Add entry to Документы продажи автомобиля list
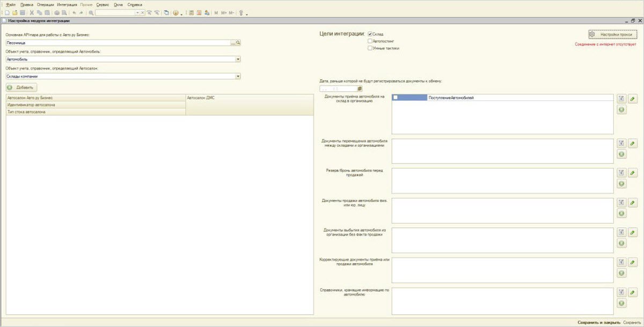 coord(621,213)
